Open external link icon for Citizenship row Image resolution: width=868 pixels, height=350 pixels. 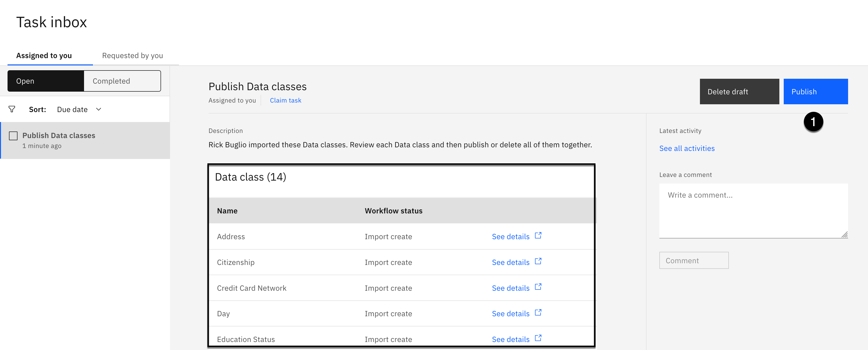coord(538,261)
